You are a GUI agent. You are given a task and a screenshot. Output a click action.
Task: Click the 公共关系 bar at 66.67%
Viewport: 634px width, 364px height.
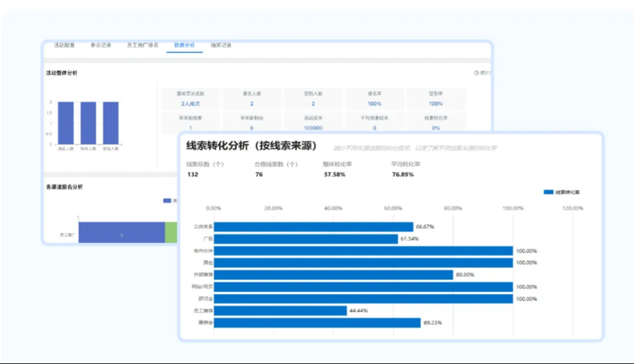click(x=313, y=227)
